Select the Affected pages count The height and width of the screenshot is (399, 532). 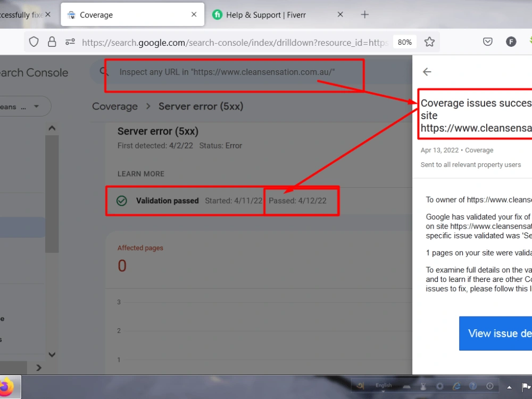click(x=122, y=265)
